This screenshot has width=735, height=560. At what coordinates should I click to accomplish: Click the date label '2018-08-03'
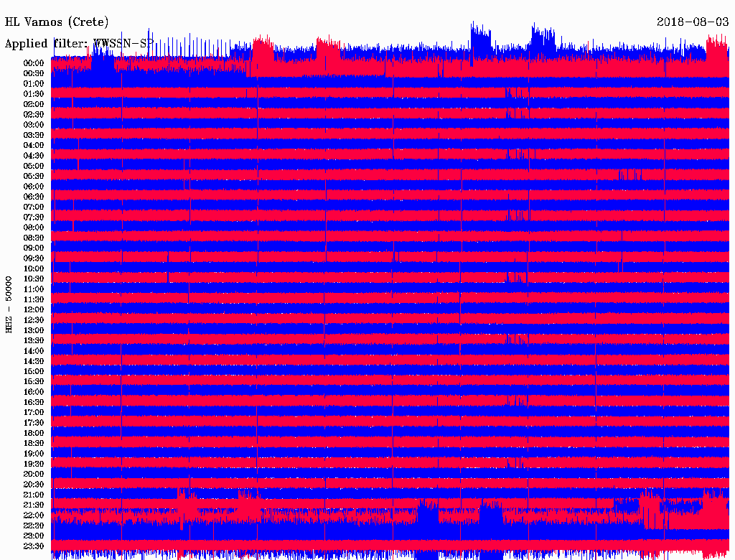(x=693, y=22)
